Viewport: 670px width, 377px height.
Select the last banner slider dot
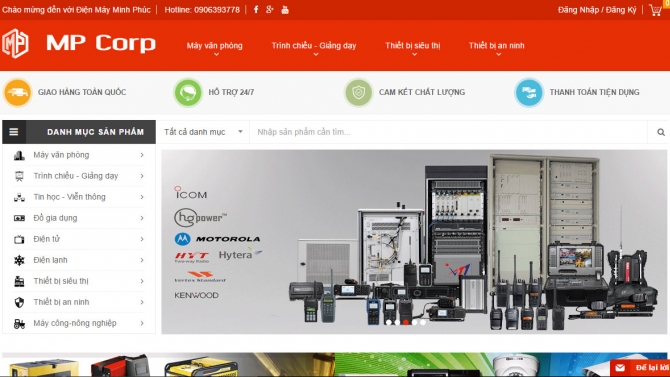pyautogui.click(x=423, y=323)
